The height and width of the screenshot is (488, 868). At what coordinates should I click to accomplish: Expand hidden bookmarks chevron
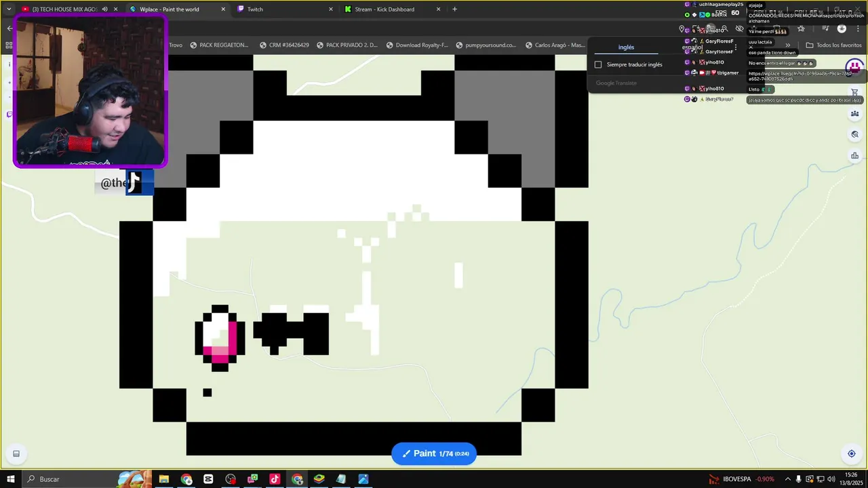(788, 45)
